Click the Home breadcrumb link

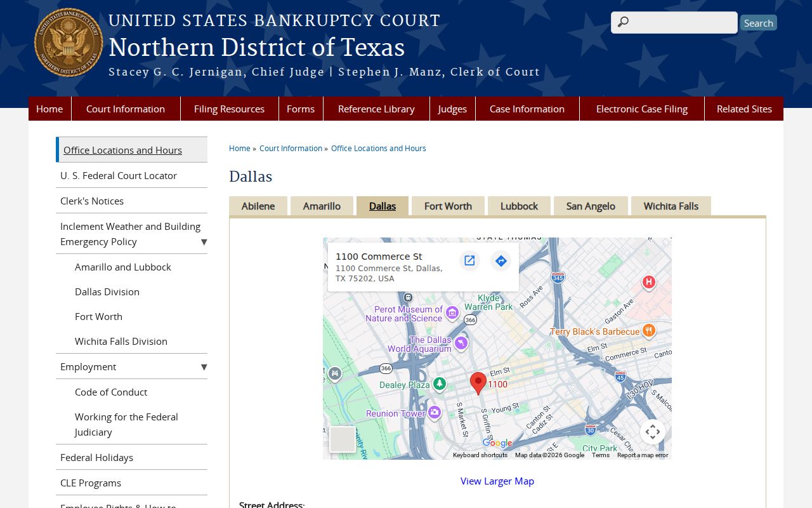tap(240, 148)
